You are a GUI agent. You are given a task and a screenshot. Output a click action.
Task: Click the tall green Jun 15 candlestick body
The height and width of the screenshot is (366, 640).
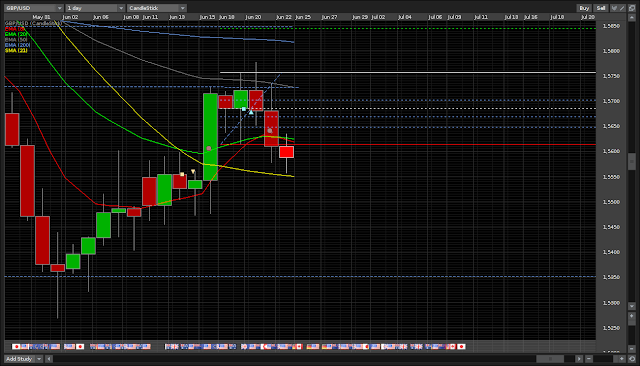pyautogui.click(x=210, y=137)
